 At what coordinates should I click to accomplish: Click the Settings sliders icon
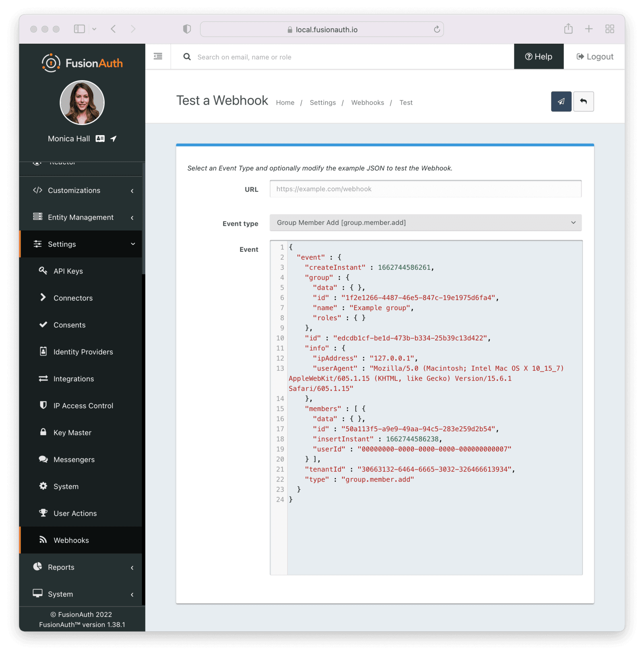coord(37,244)
